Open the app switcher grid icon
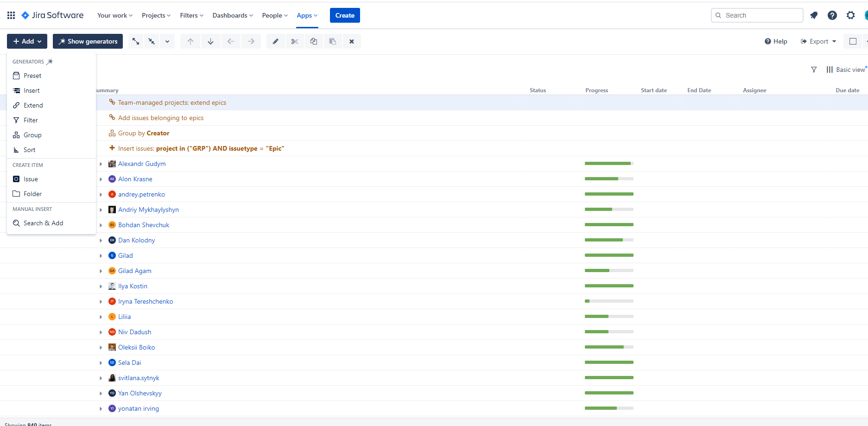This screenshot has width=868, height=426. coord(11,15)
